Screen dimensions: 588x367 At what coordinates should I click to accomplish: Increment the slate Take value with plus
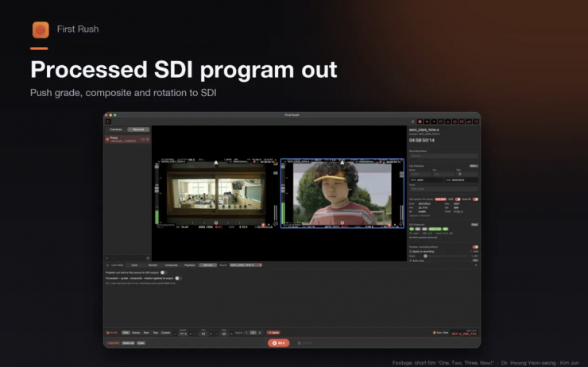click(x=231, y=334)
